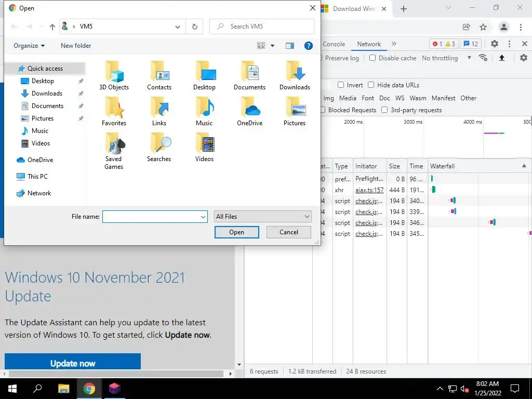
Task: Open Chrome three-dot menu
Action: coord(521,27)
